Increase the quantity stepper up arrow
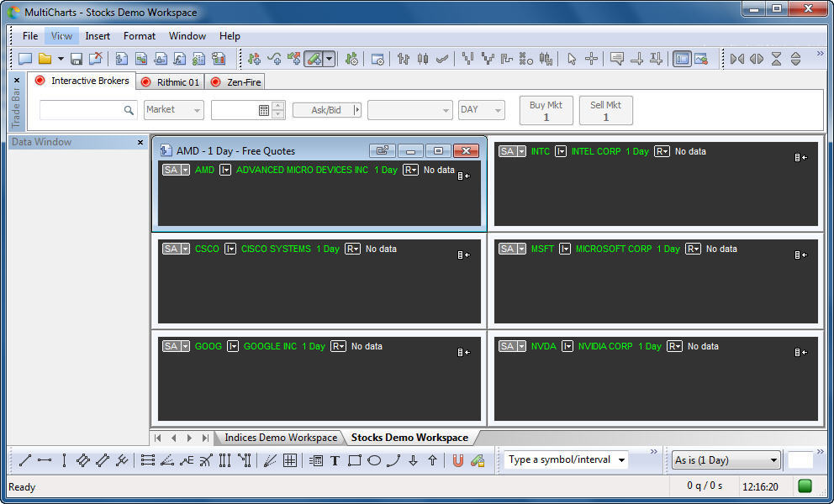The width and height of the screenshot is (834, 504). [278, 105]
